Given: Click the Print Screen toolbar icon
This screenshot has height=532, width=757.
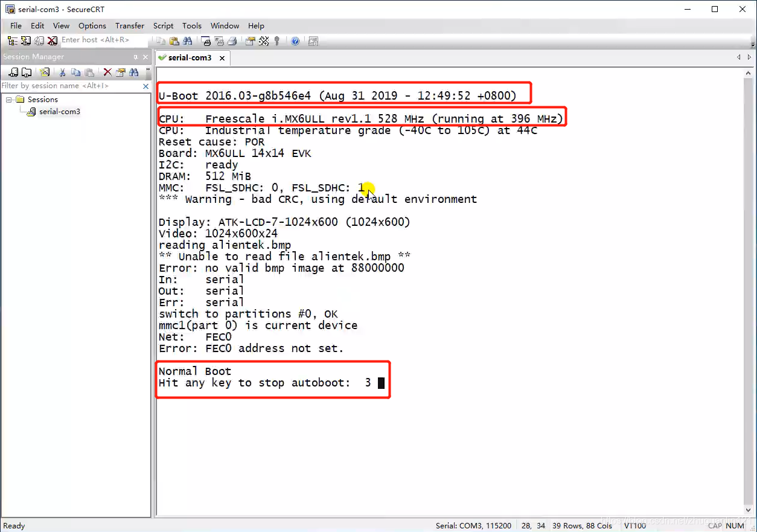Looking at the screenshot, I should (x=206, y=41).
